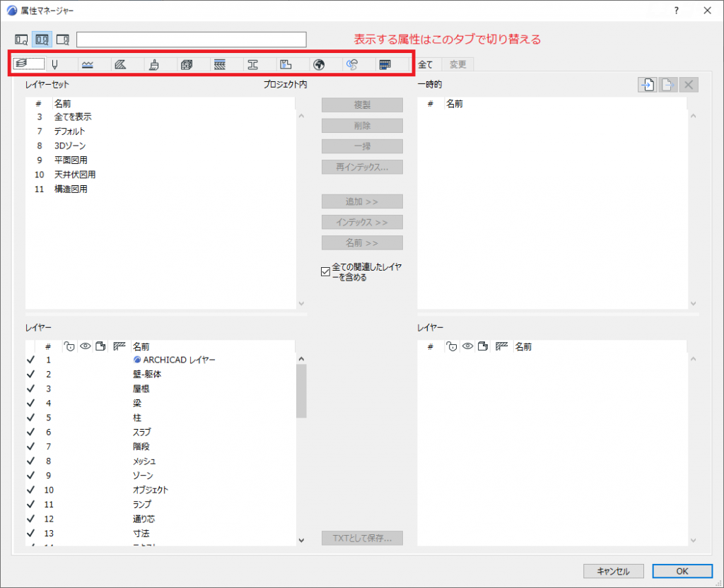
Task: Select the メッシュ layer row
Action: pos(160,461)
